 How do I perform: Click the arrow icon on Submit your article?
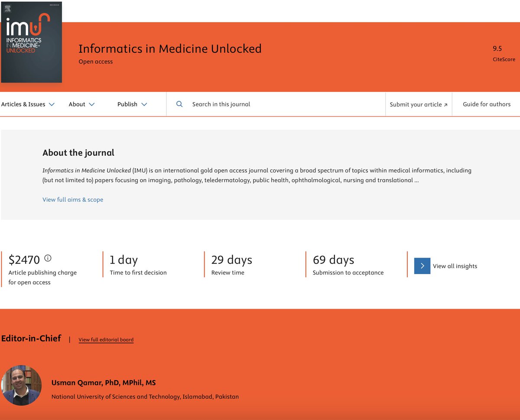pos(445,105)
